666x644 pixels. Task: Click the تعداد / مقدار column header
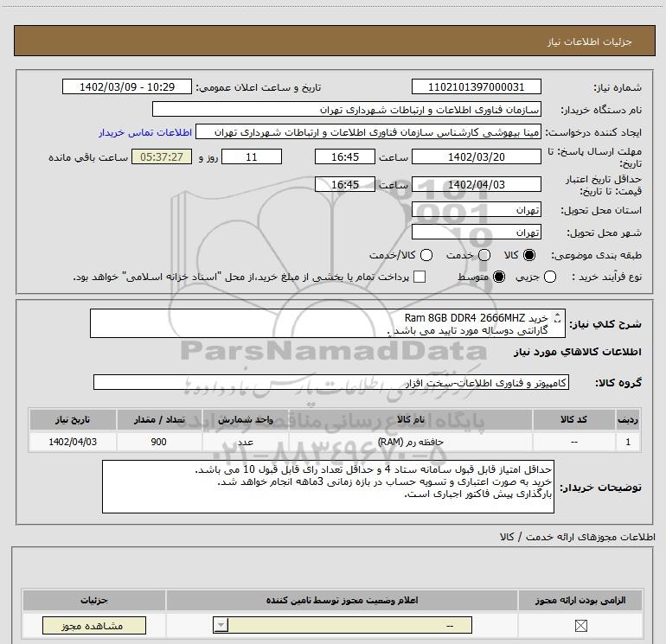tap(159, 419)
